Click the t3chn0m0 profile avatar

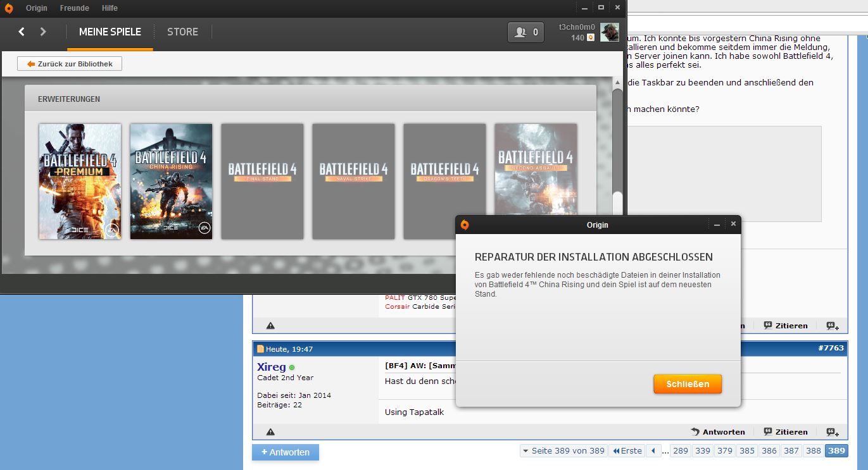pyautogui.click(x=610, y=32)
